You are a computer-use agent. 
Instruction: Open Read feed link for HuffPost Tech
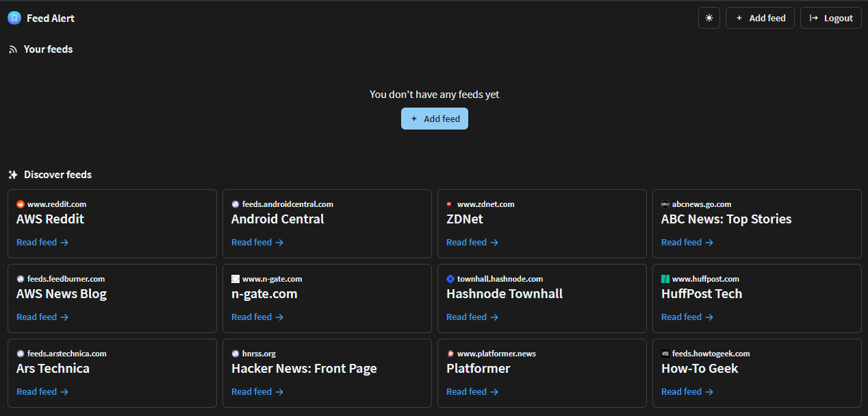pyautogui.click(x=687, y=317)
